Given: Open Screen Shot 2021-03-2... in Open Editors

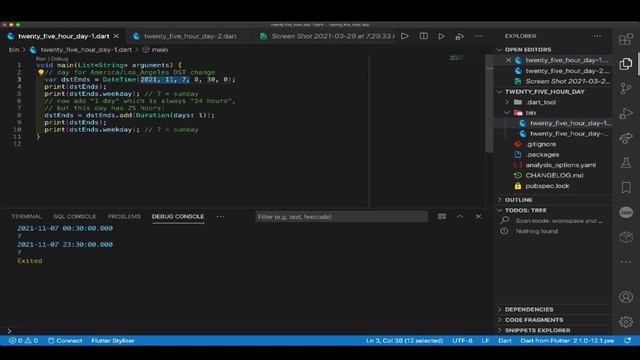Looking at the screenshot, I should pyautogui.click(x=567, y=81).
